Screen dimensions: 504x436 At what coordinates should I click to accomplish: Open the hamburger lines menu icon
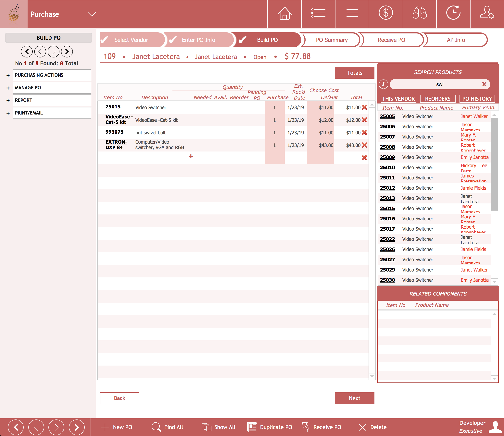click(x=352, y=14)
